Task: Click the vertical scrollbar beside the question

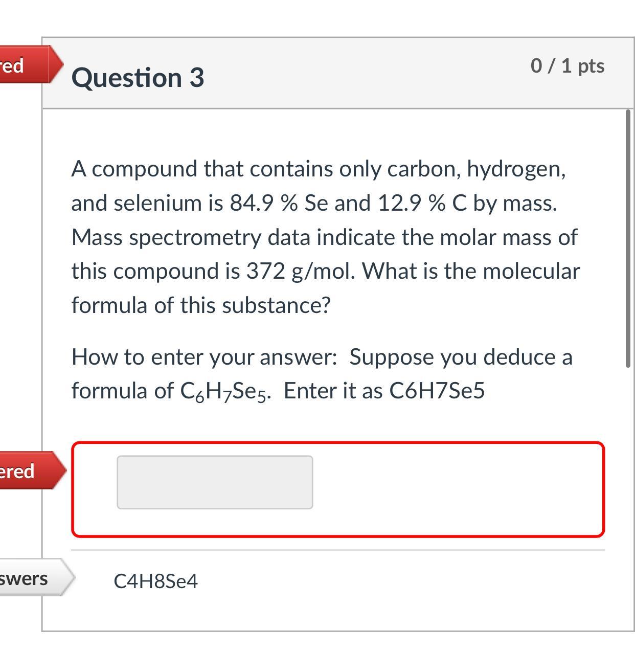Action: (628, 238)
